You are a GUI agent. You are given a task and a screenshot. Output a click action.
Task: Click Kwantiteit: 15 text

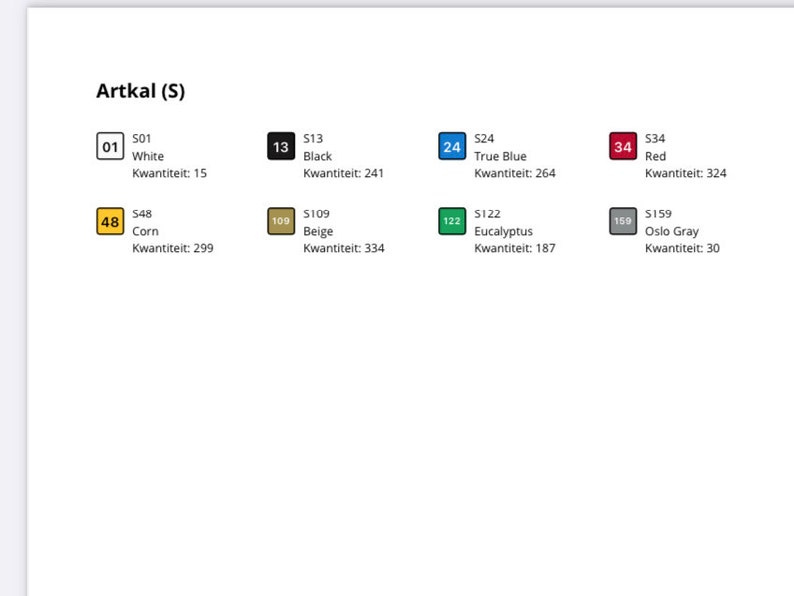(170, 173)
